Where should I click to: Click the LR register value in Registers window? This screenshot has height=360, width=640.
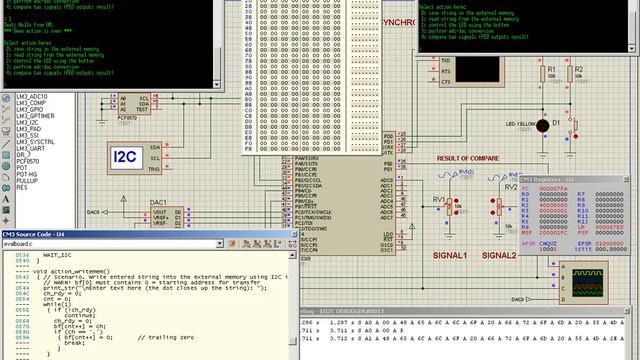(x=609, y=227)
